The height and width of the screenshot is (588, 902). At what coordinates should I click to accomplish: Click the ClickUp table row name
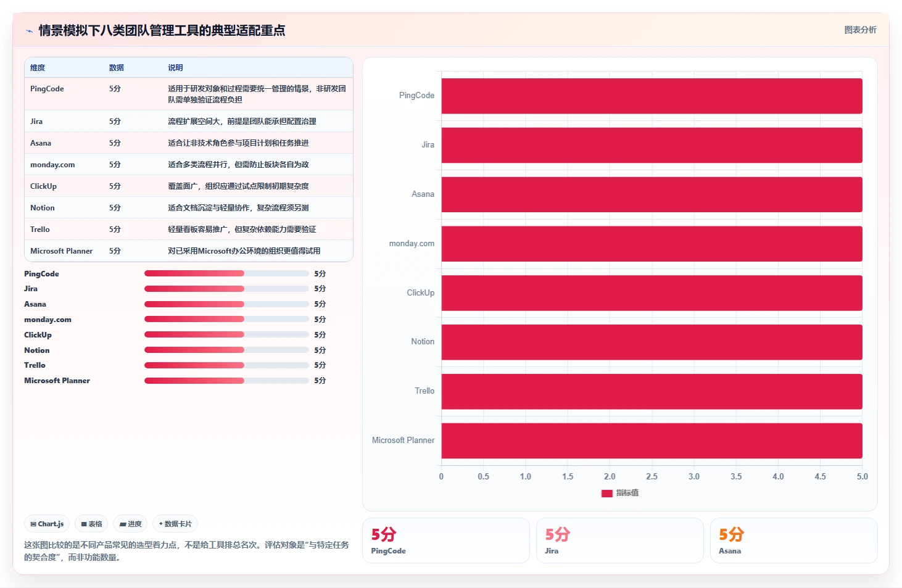[43, 186]
